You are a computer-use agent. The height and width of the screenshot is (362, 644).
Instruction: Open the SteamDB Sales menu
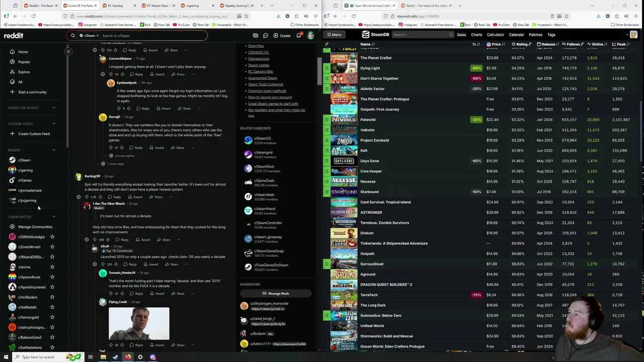click(461, 35)
